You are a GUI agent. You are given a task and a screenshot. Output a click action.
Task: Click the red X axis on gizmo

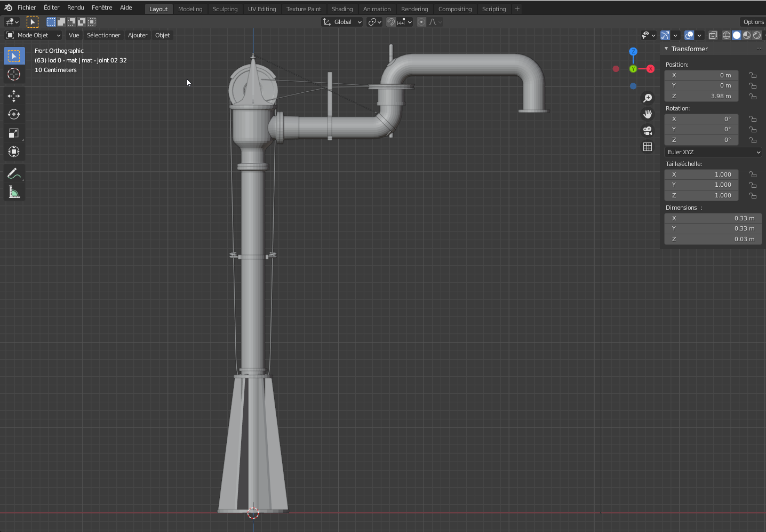point(650,69)
